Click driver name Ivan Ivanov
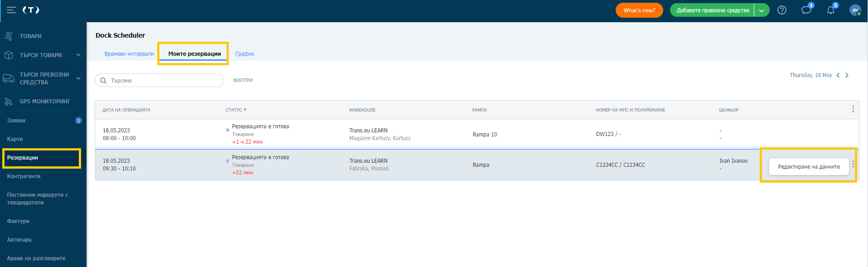The width and height of the screenshot is (868, 267). [733, 161]
